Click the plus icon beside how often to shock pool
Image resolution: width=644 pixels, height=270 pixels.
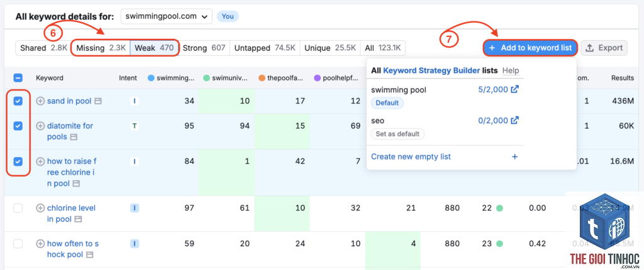(x=40, y=244)
